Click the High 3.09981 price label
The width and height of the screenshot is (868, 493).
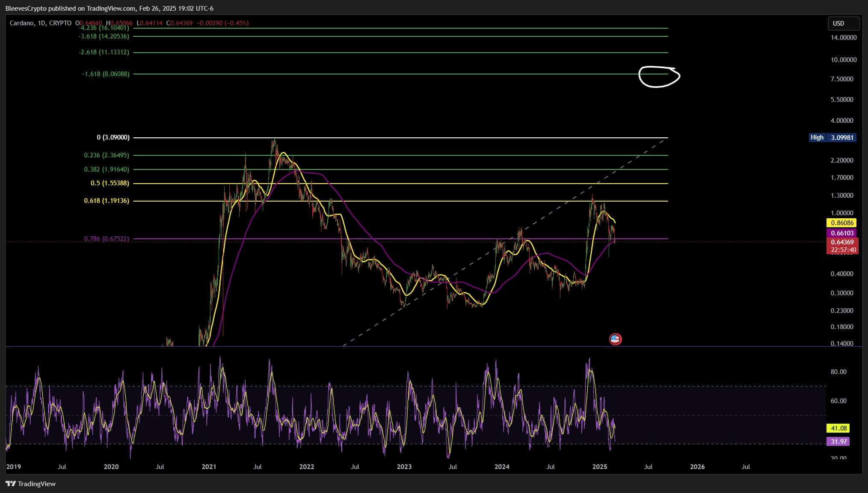[832, 137]
